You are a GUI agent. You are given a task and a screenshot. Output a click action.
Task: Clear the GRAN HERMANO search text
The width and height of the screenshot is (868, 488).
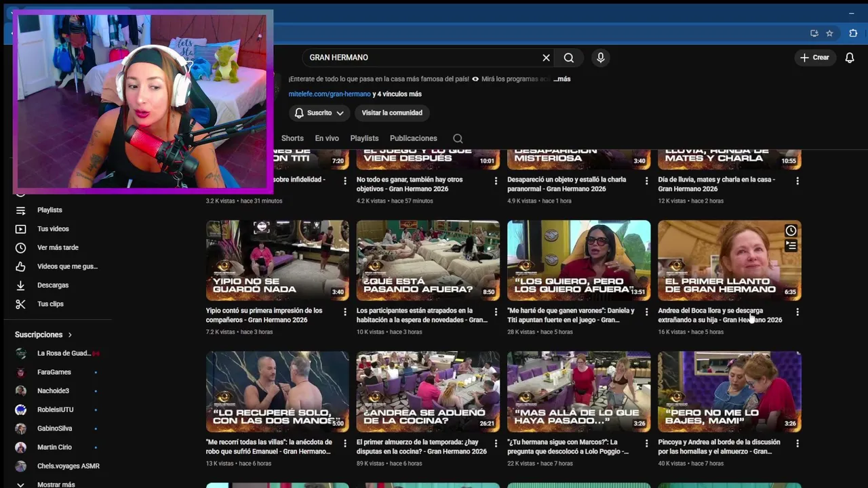pyautogui.click(x=546, y=58)
